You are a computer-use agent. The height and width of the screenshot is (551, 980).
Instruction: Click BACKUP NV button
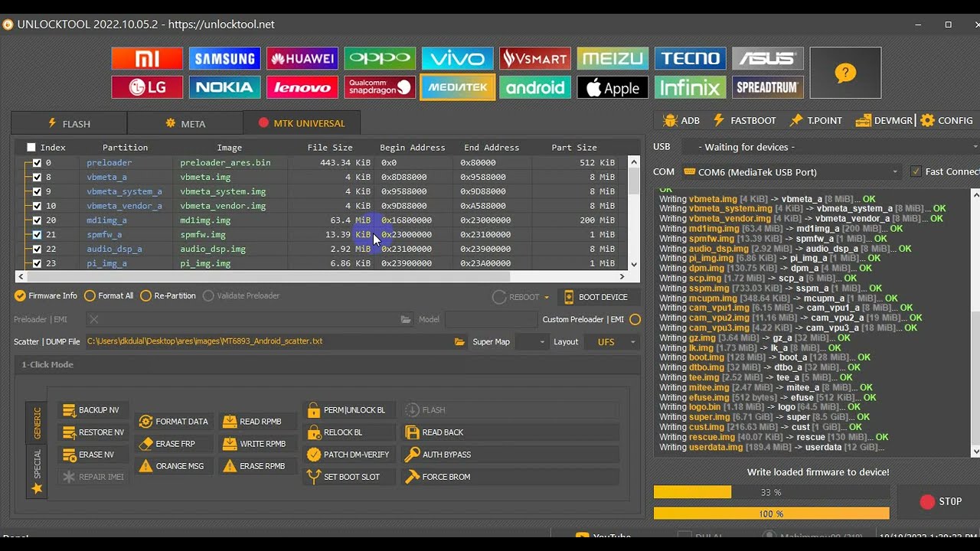[92, 410]
